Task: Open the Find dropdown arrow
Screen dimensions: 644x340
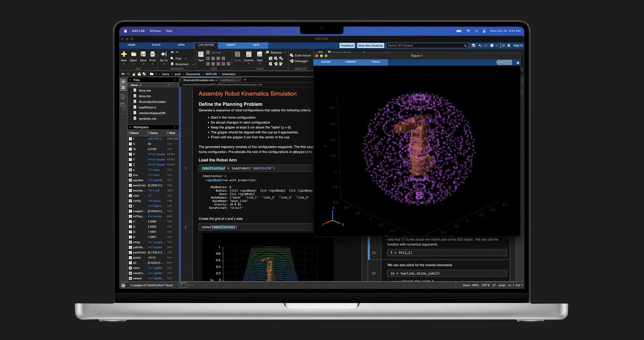Action: [186, 59]
